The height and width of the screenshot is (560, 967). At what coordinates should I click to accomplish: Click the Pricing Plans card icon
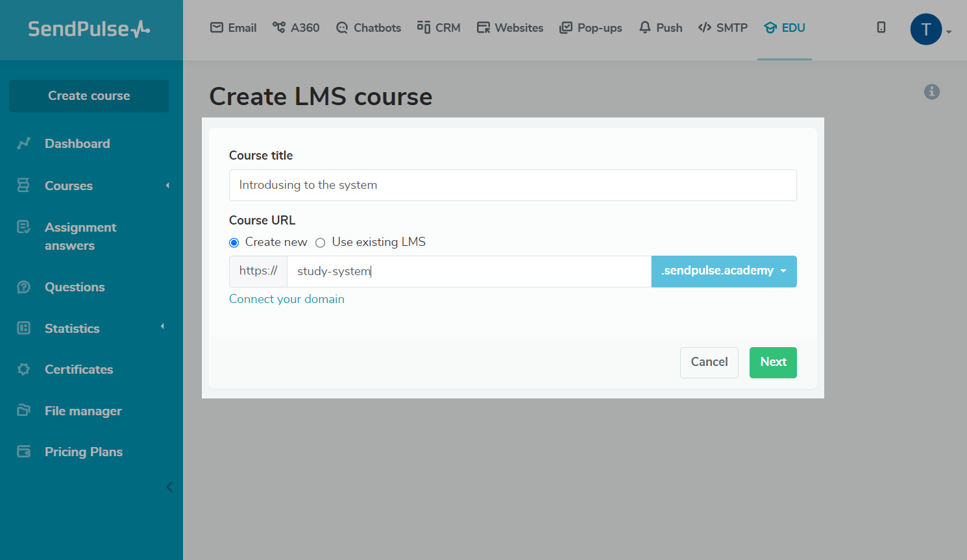24,452
